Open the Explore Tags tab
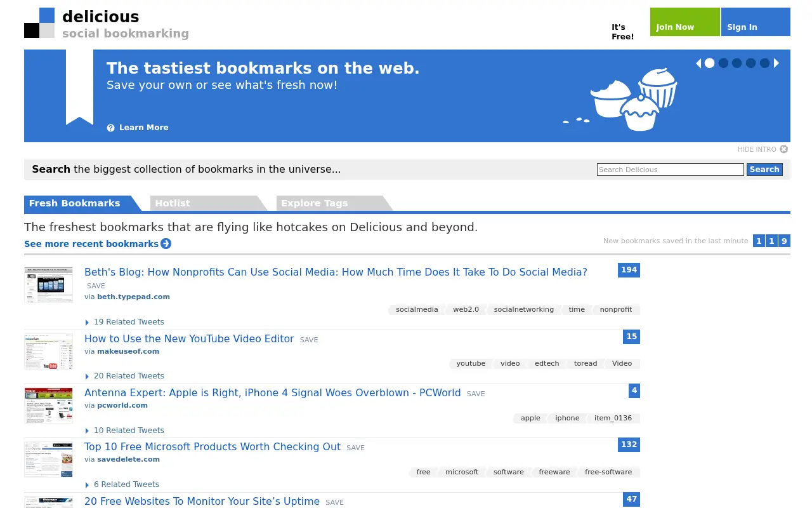This screenshot has width=812, height=508. (334, 203)
